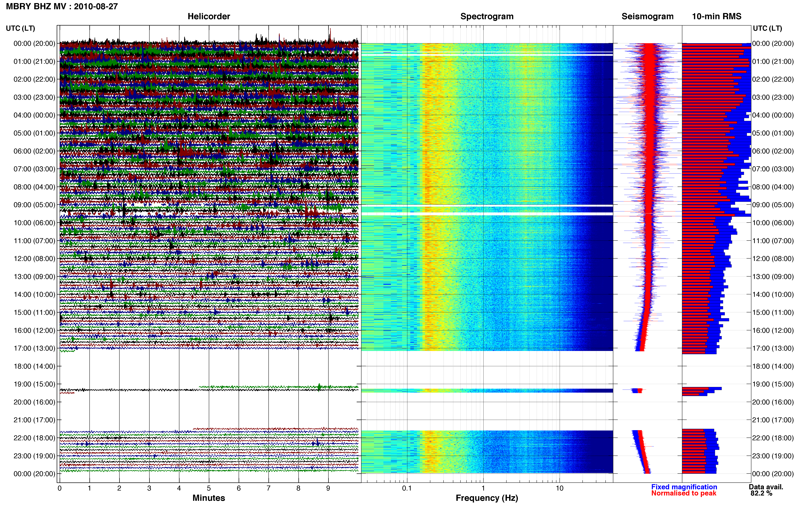Click the left '13:00 (09:00)' time label

pyautogui.click(x=34, y=277)
